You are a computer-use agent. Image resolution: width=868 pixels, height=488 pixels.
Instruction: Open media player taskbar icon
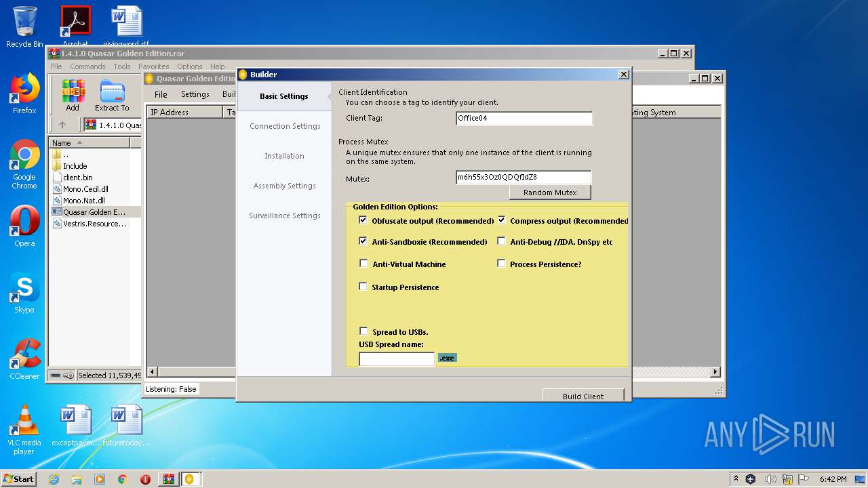coord(100,479)
